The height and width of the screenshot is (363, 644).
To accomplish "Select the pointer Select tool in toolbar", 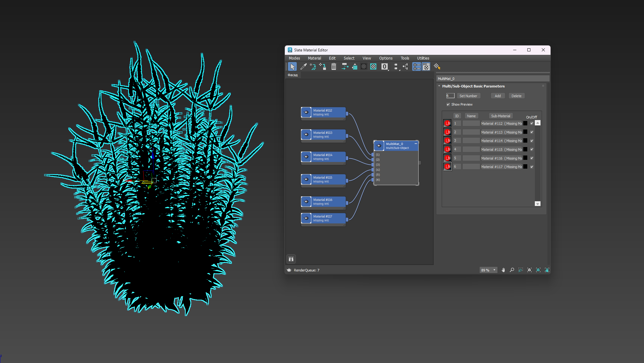I will pyautogui.click(x=292, y=67).
